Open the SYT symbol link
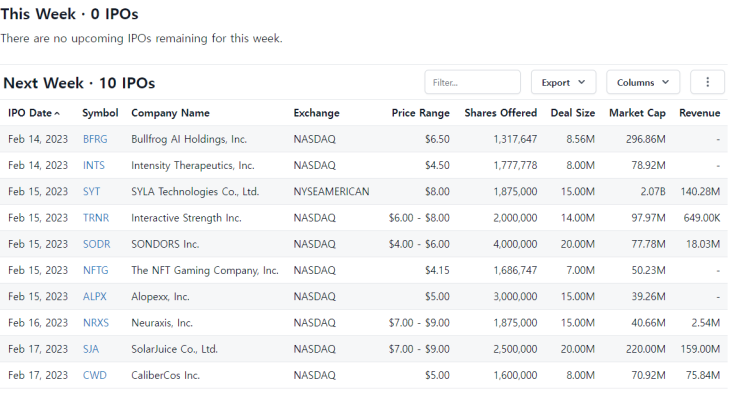Screen dimensions: 743x400 91,191
